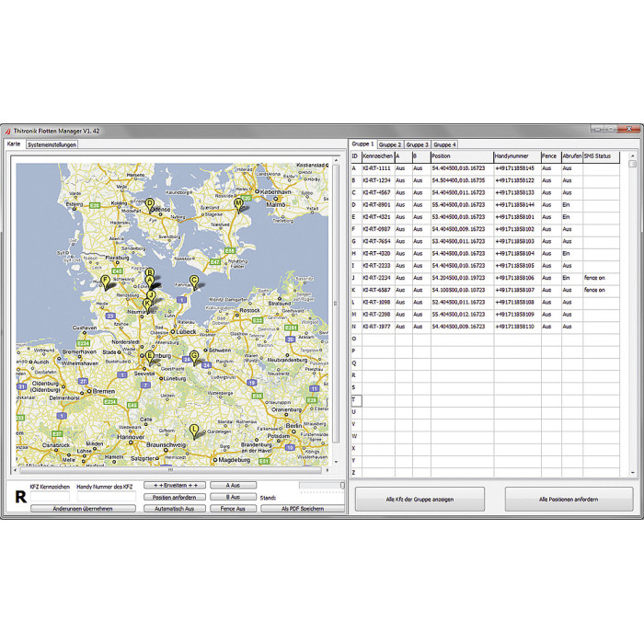Click map marker E at Hamburg
The image size is (644, 644).
click(x=150, y=355)
